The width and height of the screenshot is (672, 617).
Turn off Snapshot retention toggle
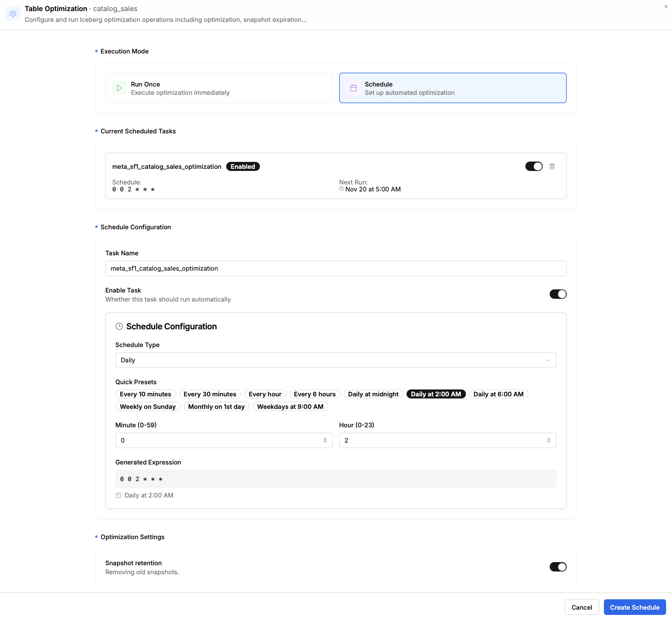click(558, 567)
